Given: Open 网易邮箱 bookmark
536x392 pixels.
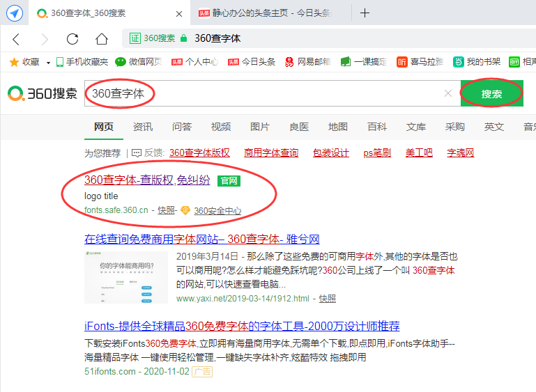Looking at the screenshot, I should pyautogui.click(x=307, y=62).
